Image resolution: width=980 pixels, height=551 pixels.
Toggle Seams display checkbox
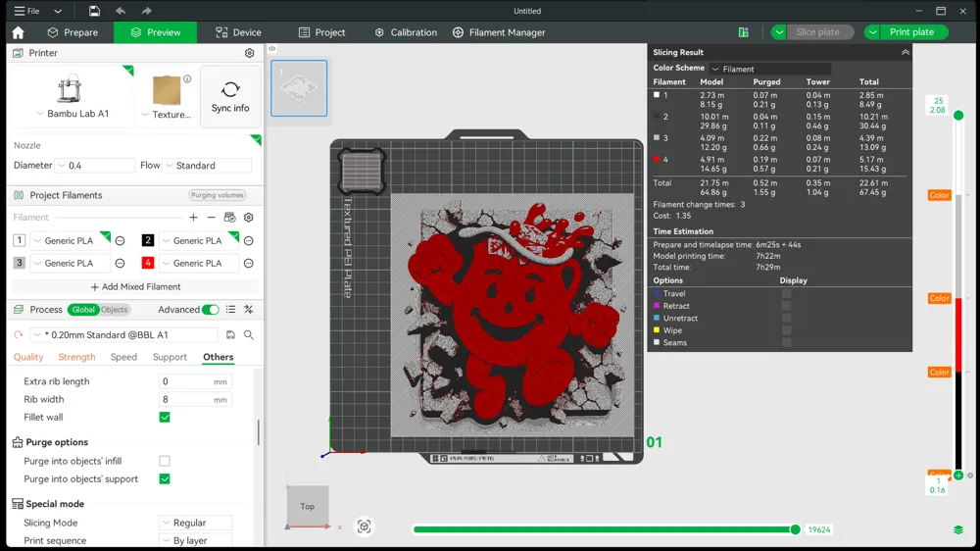[x=786, y=343]
